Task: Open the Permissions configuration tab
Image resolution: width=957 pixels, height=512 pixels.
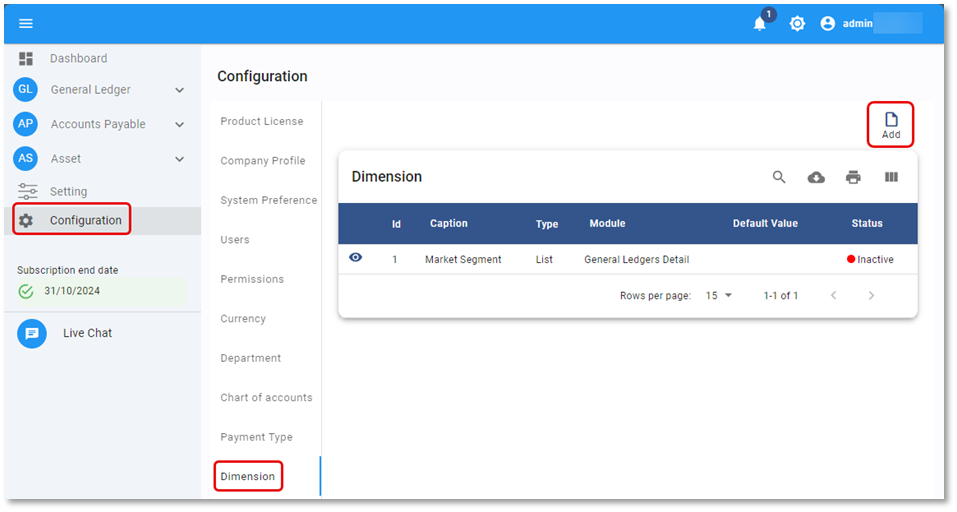Action: (x=252, y=279)
